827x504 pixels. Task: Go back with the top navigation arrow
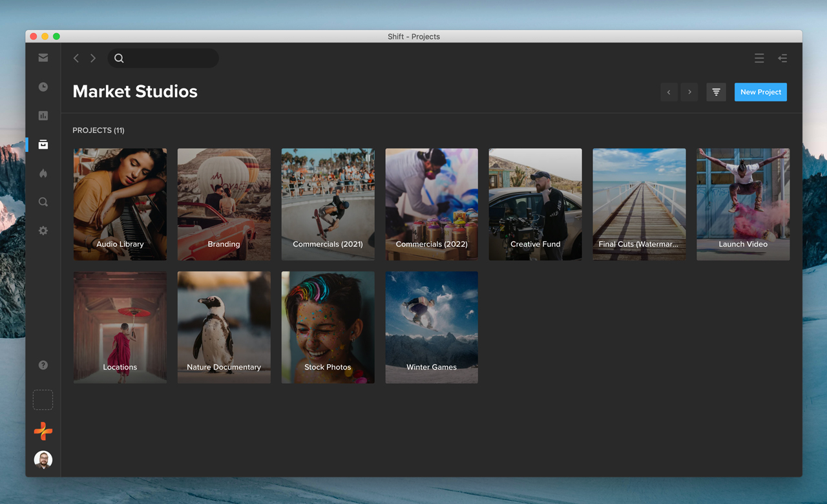pyautogui.click(x=76, y=58)
